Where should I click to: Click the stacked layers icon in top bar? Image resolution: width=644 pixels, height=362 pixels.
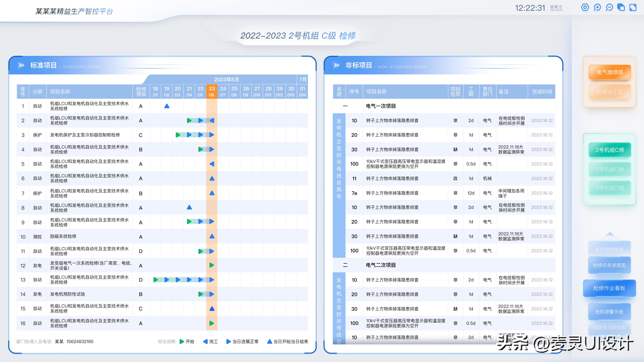tap(621, 8)
